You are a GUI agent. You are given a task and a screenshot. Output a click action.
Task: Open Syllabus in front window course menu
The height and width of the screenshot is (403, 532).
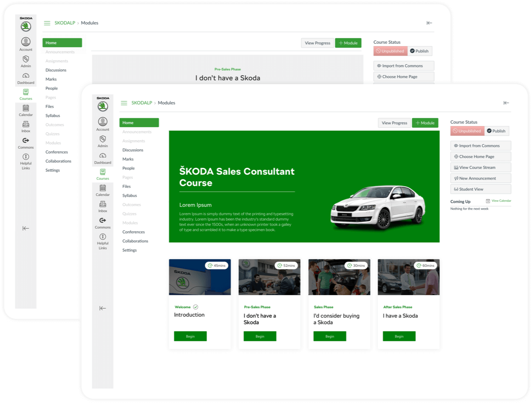click(x=130, y=196)
